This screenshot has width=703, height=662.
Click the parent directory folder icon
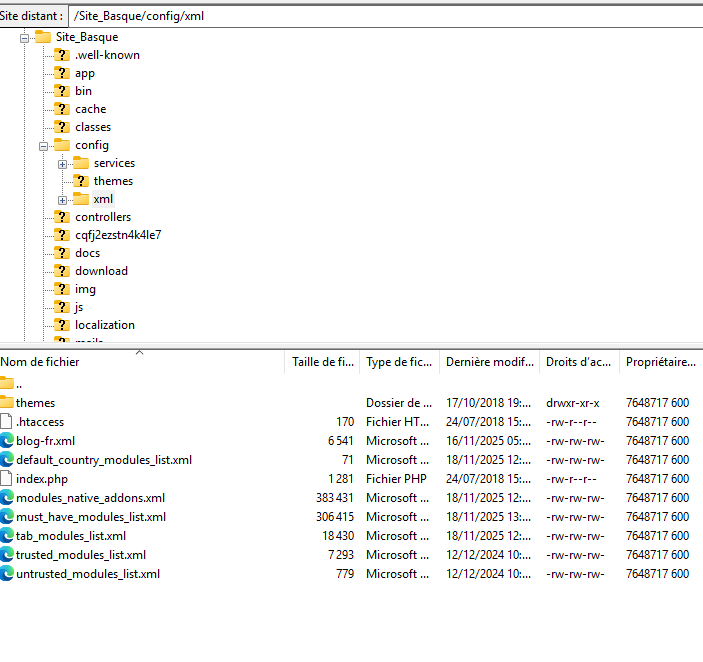point(7,383)
